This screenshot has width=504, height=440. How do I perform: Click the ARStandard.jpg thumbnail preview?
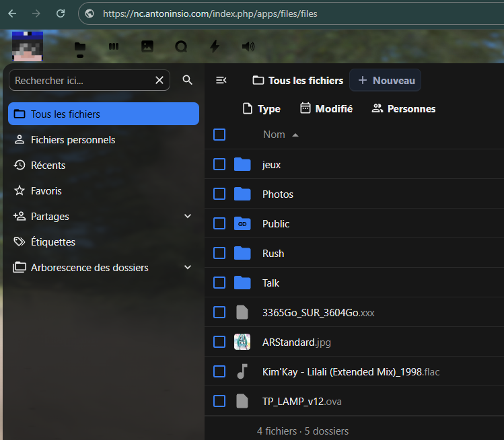point(242,342)
